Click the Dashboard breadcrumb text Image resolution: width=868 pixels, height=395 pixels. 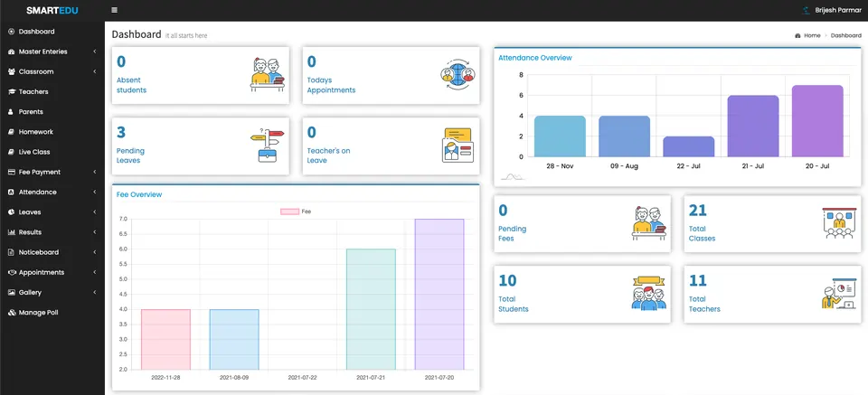(846, 35)
